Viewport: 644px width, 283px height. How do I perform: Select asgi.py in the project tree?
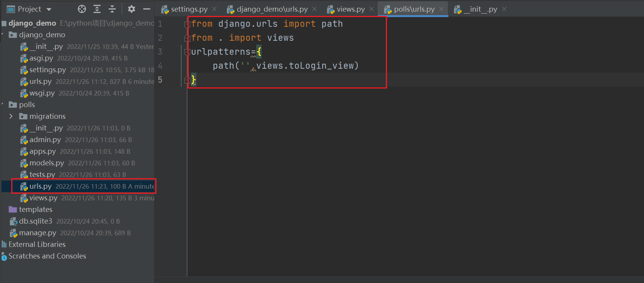[41, 58]
